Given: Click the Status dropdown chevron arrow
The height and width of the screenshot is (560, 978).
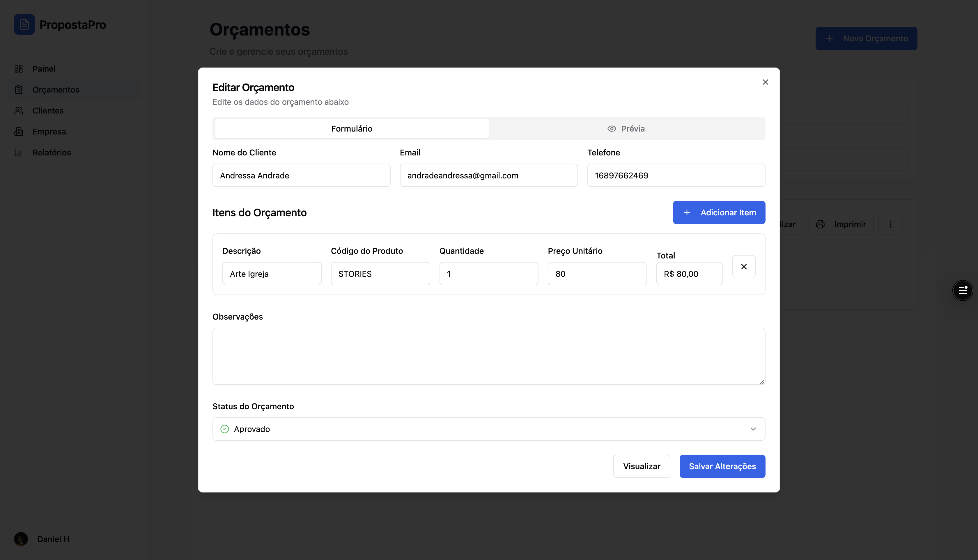Looking at the screenshot, I should [753, 429].
